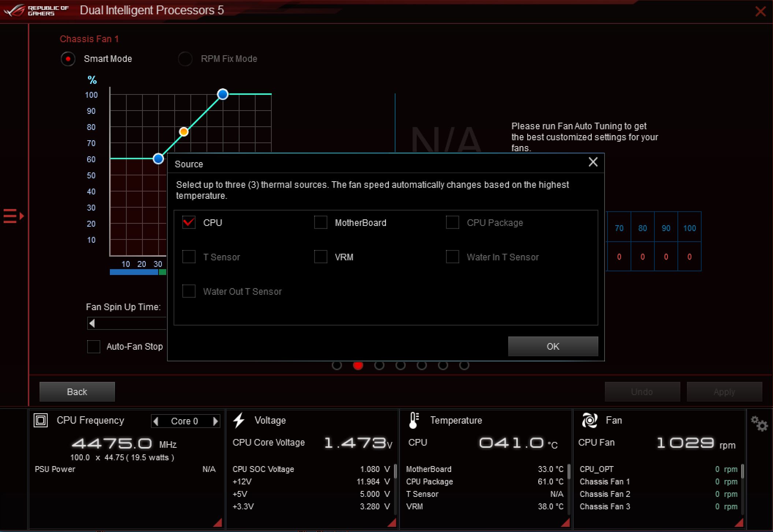773x532 pixels.
Task: Click the Temperature list scrollbar
Action: point(569,471)
